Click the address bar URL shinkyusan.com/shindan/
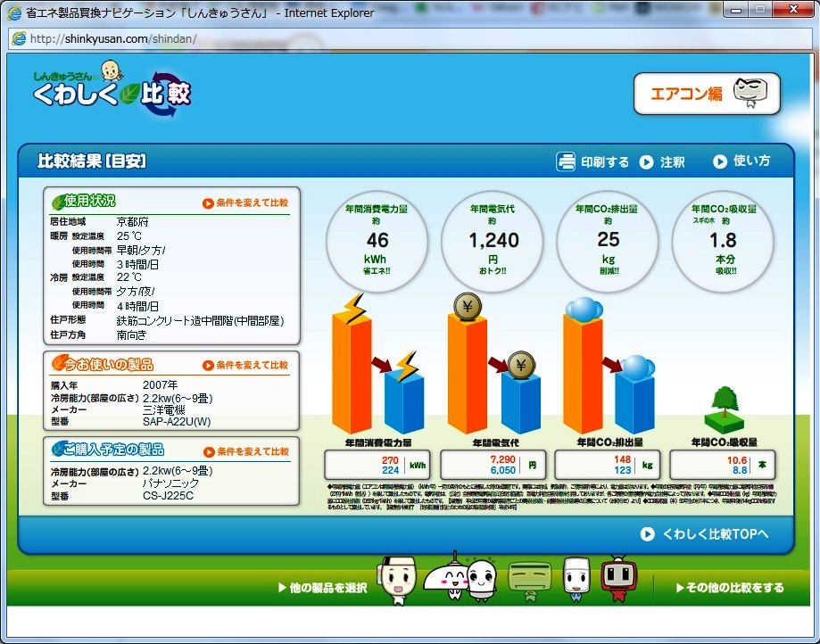The width and height of the screenshot is (820, 644). (x=113, y=38)
